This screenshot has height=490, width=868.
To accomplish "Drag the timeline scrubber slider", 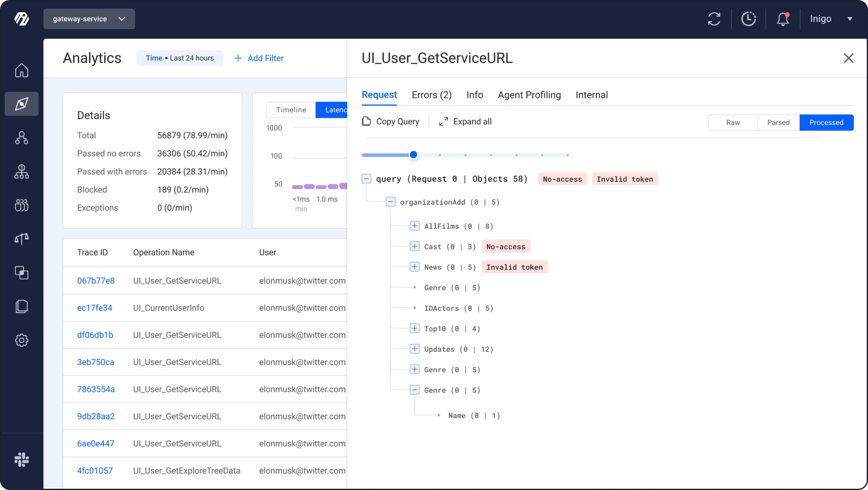I will [413, 155].
